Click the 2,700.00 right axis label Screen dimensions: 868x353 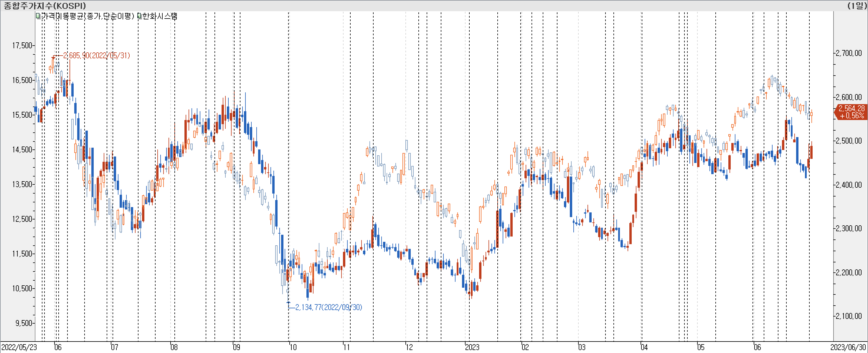tap(849, 53)
